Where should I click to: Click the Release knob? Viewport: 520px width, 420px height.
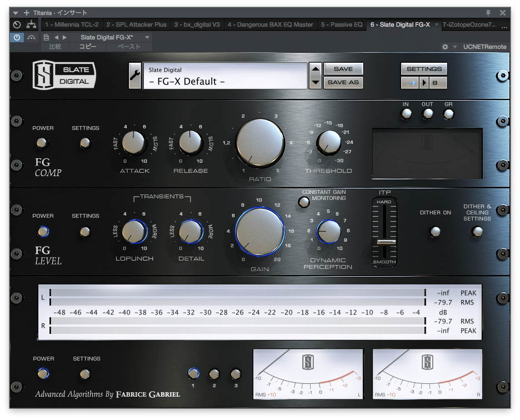point(191,143)
